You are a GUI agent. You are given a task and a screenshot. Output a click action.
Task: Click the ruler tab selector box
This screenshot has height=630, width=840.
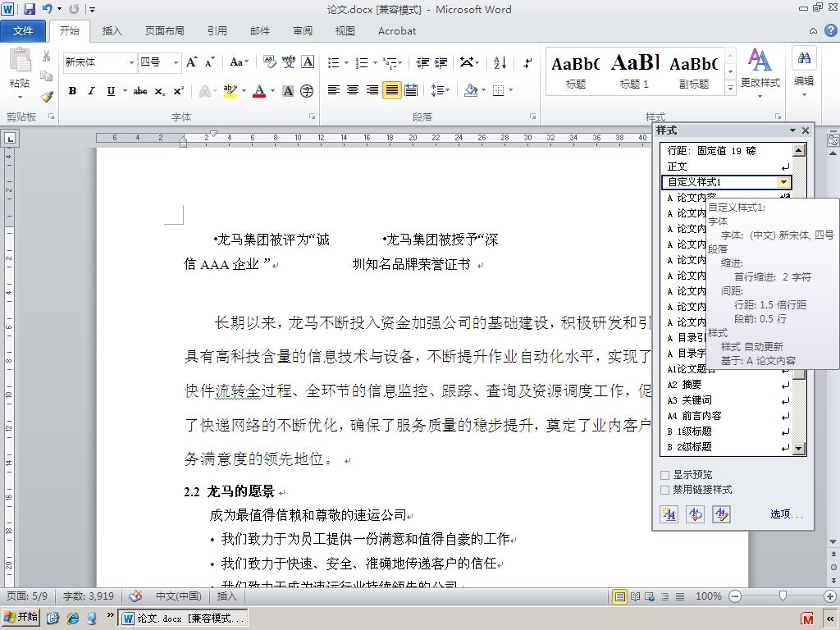[10, 139]
